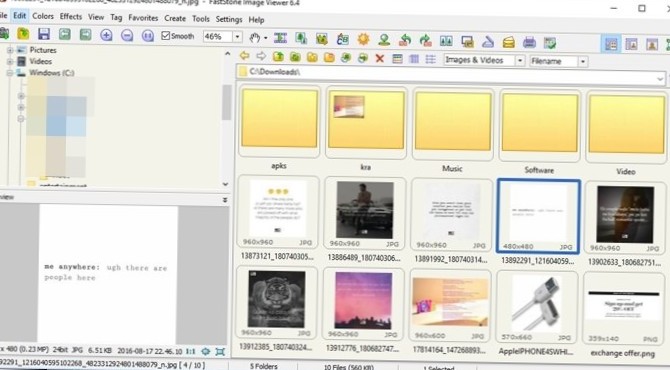Viewport: 670px width, 370px height.
Task: Open hand tool dropdown arrow
Action: 266,38
